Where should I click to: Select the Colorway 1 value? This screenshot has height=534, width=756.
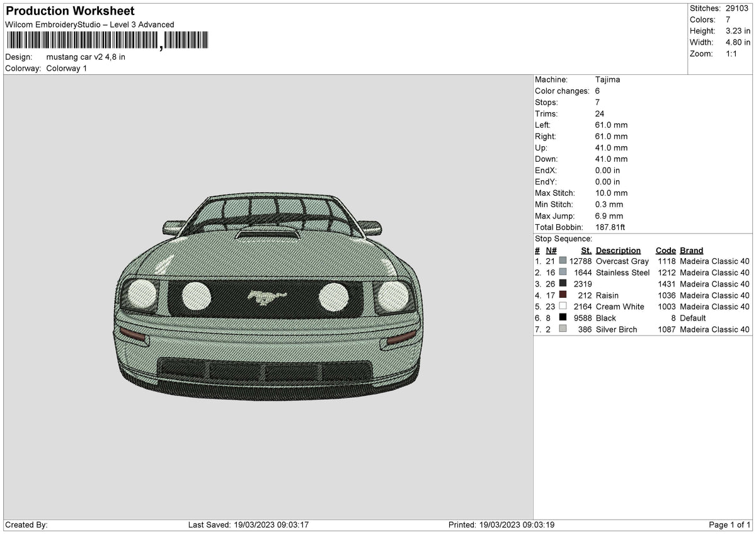pyautogui.click(x=65, y=68)
